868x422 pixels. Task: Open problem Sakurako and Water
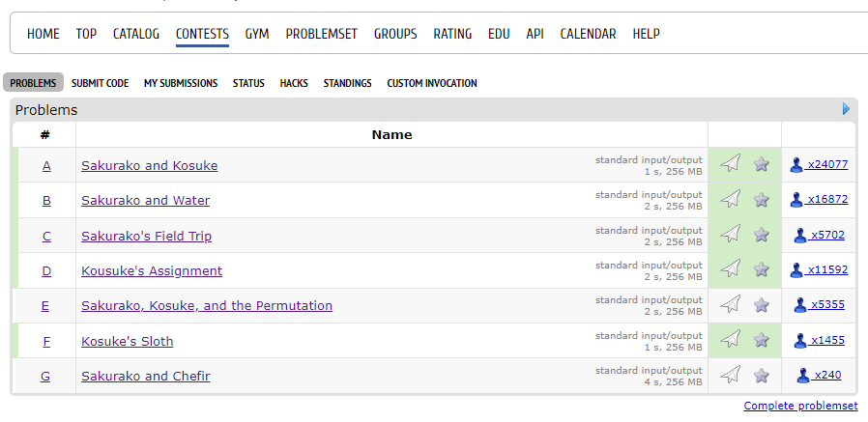point(146,200)
